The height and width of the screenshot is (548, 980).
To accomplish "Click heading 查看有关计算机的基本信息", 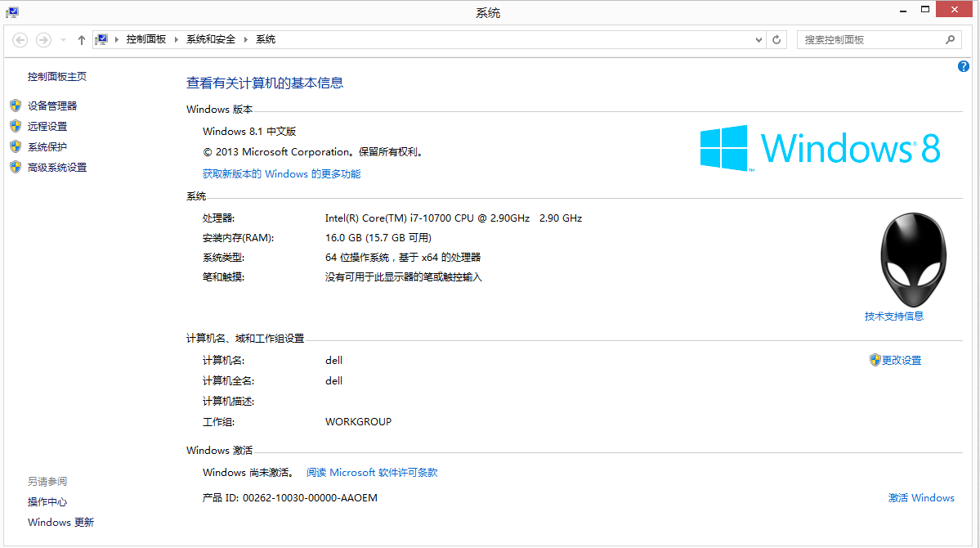I will [x=264, y=83].
